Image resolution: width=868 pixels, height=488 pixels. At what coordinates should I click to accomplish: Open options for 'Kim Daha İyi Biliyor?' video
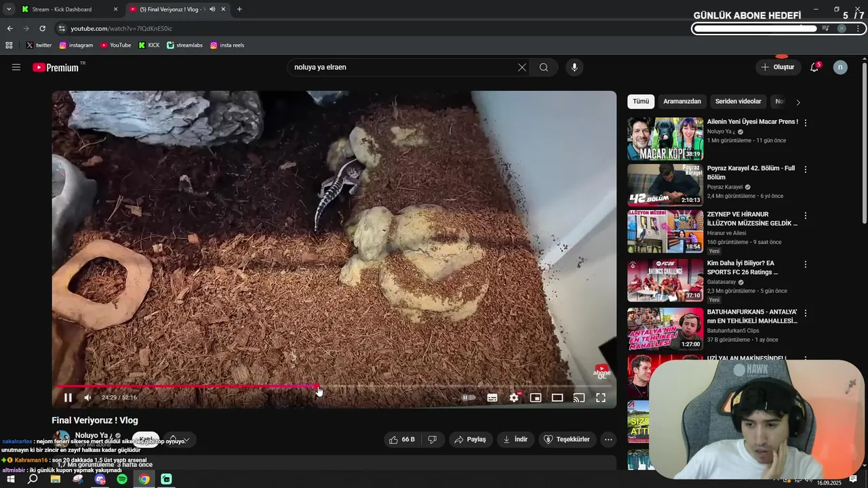coord(806,264)
